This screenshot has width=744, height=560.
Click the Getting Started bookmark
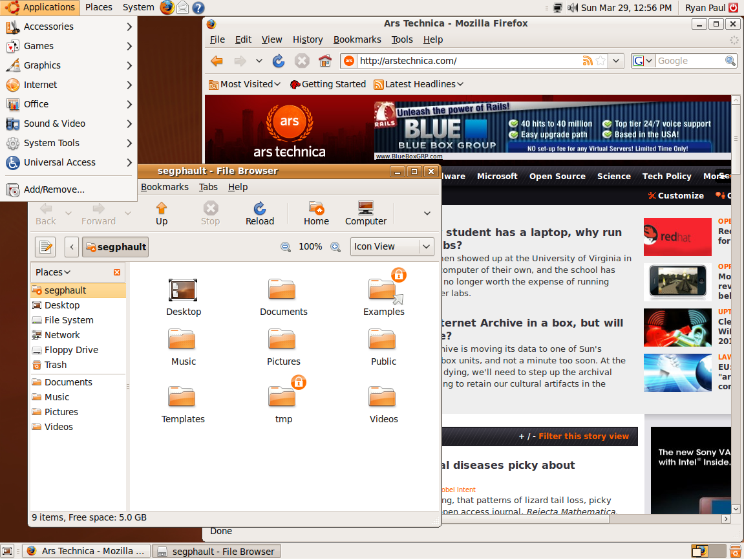[328, 85]
